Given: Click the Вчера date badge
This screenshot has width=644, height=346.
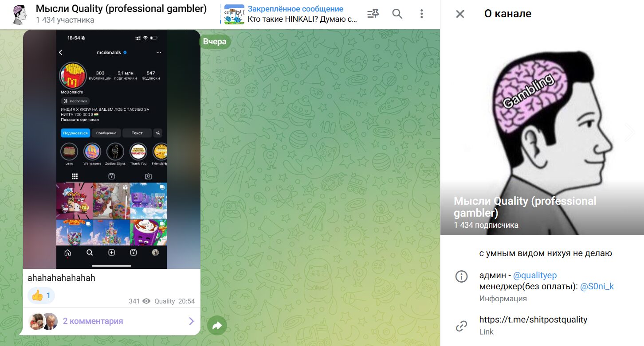Looking at the screenshot, I should click(215, 42).
